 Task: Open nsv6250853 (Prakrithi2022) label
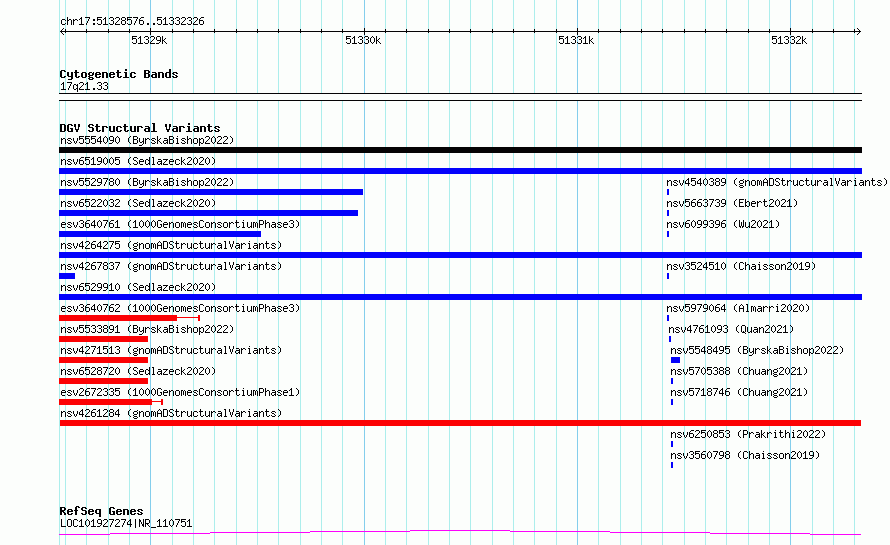tap(748, 434)
